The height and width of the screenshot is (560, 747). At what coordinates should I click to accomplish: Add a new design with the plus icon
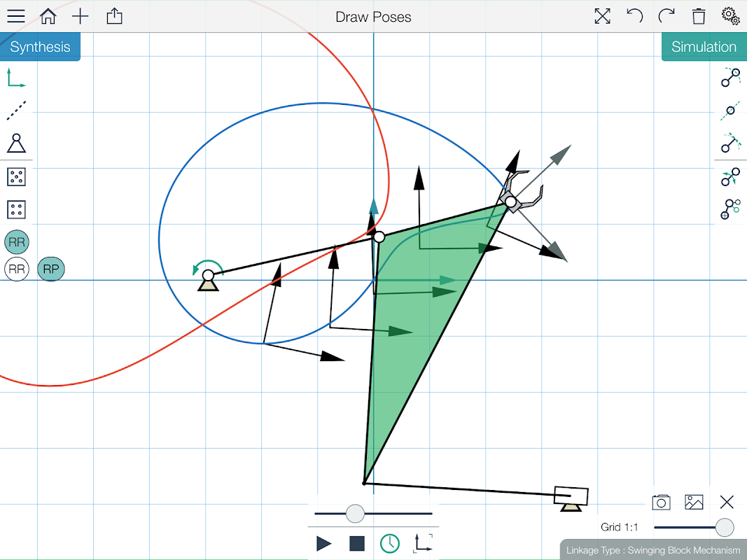pos(80,17)
